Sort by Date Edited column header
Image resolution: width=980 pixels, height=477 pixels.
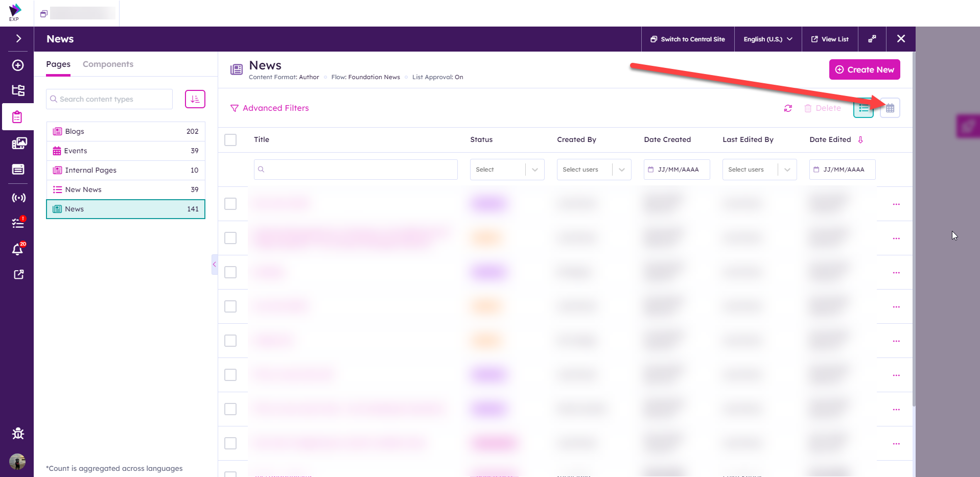[x=830, y=140]
